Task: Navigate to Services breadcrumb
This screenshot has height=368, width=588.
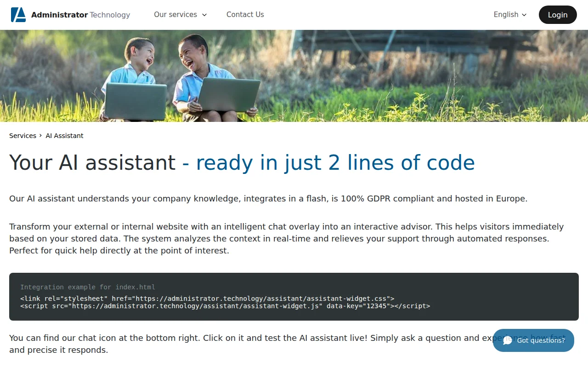Action: tap(23, 136)
